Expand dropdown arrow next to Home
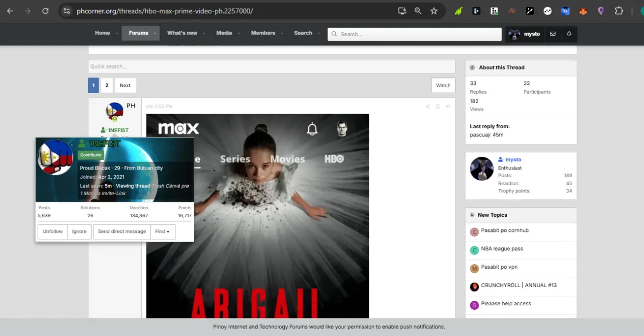The width and height of the screenshot is (644, 336). click(117, 33)
